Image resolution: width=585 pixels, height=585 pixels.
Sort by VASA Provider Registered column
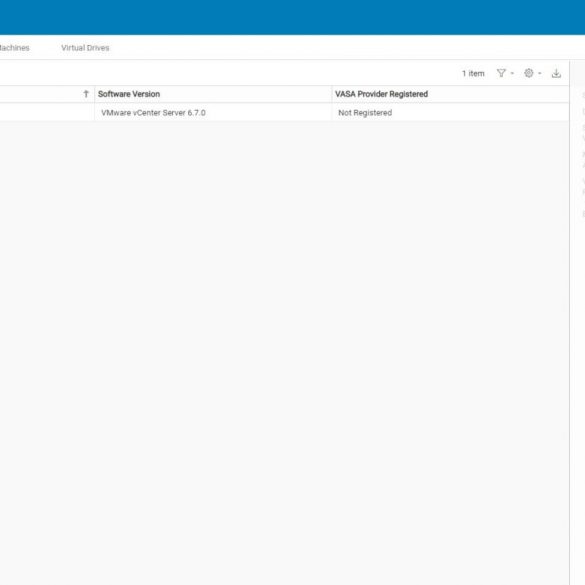pyautogui.click(x=381, y=94)
